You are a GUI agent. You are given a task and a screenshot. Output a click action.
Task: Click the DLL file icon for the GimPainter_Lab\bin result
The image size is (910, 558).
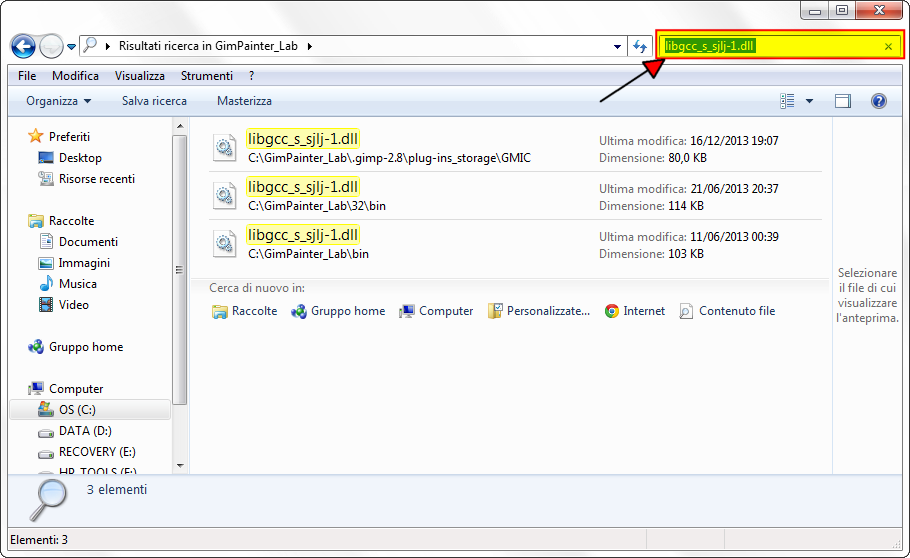tap(225, 244)
